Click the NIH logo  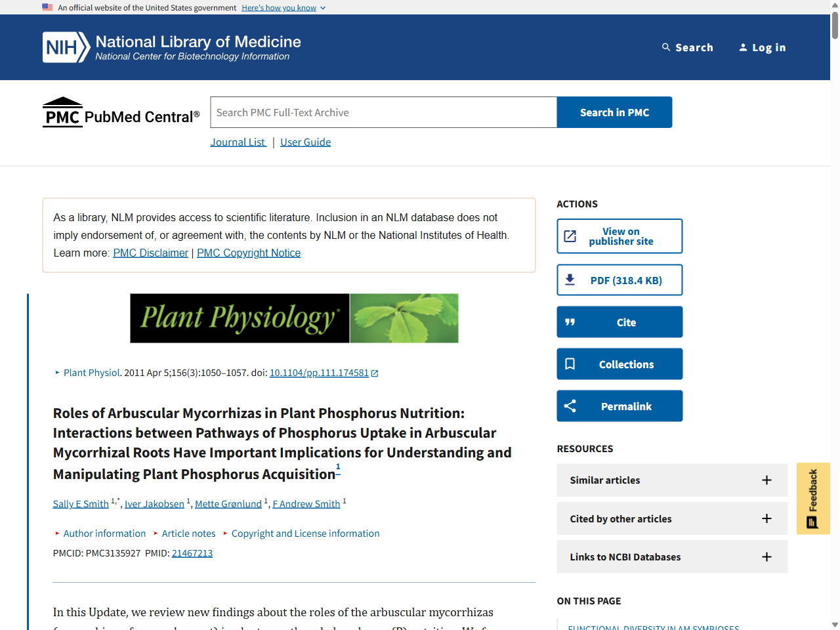(66, 47)
